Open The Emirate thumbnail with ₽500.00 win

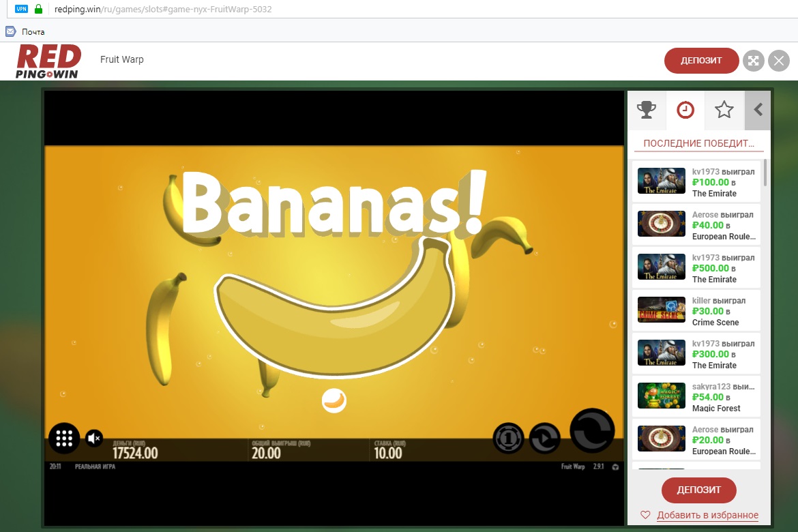[662, 267]
